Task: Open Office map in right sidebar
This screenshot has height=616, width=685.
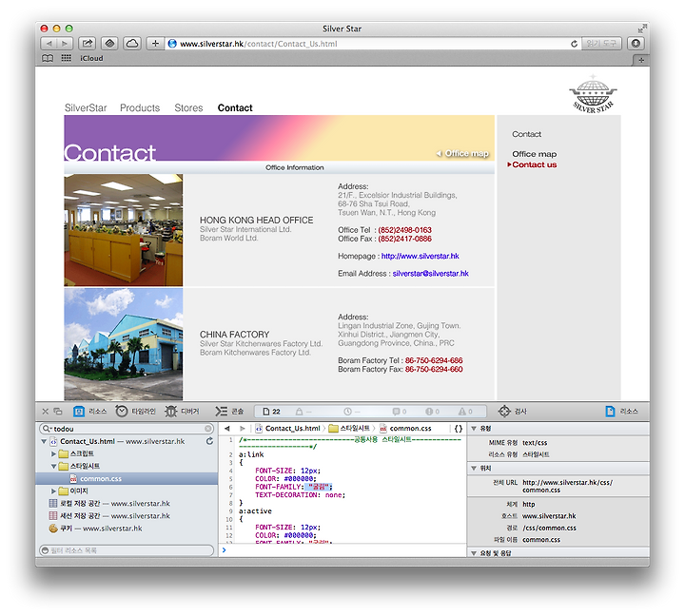Action: pos(535,154)
